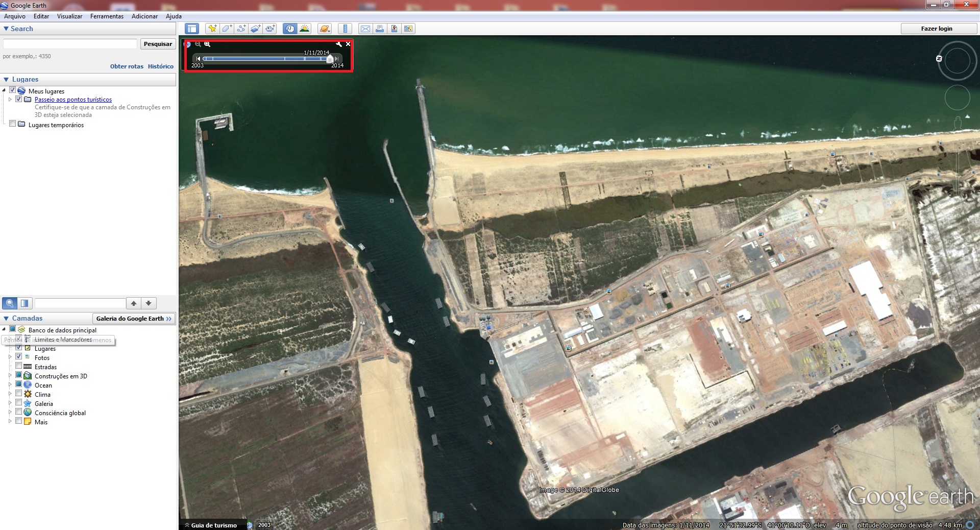Open the Visualizar menu
Image resolution: width=980 pixels, height=530 pixels.
[69, 16]
